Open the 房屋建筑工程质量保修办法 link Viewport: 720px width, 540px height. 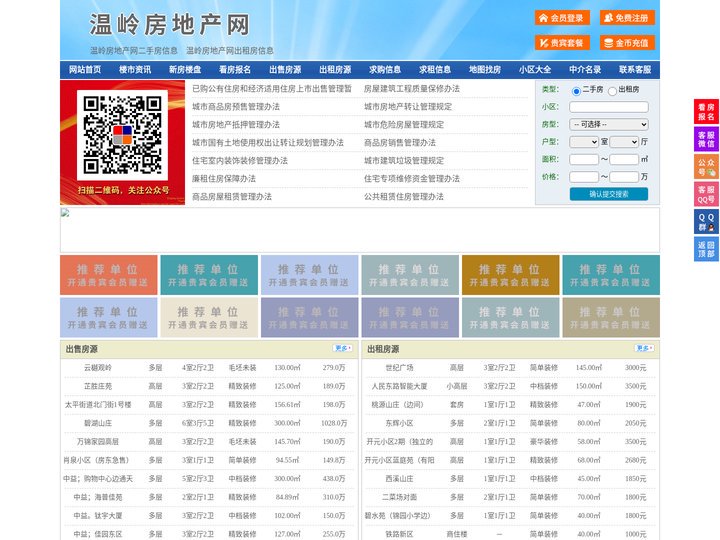point(412,89)
